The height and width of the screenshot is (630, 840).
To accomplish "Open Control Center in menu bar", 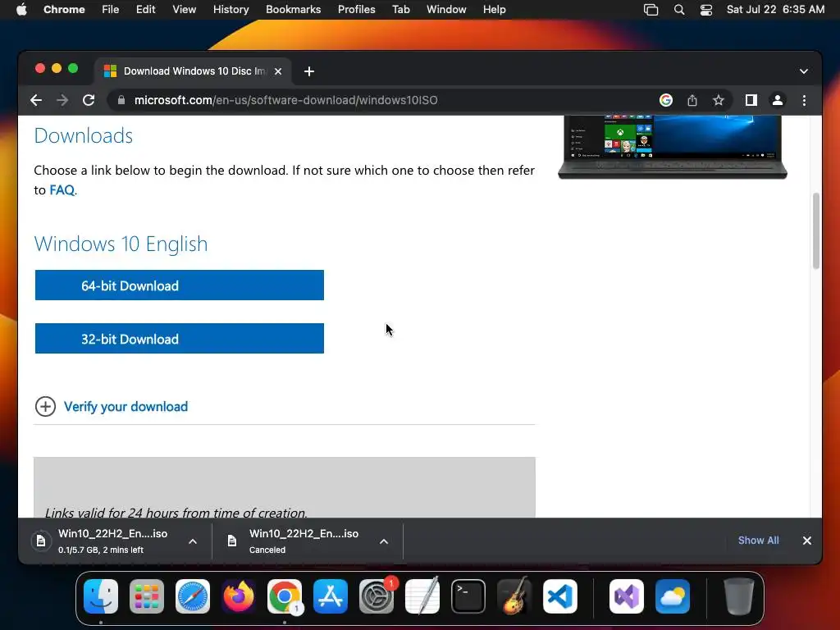I will (x=706, y=10).
